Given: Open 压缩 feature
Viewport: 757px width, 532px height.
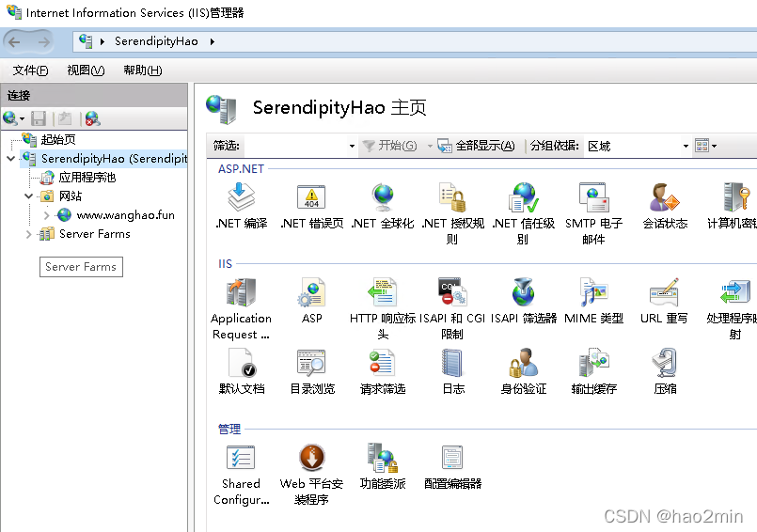Looking at the screenshot, I should tap(665, 371).
